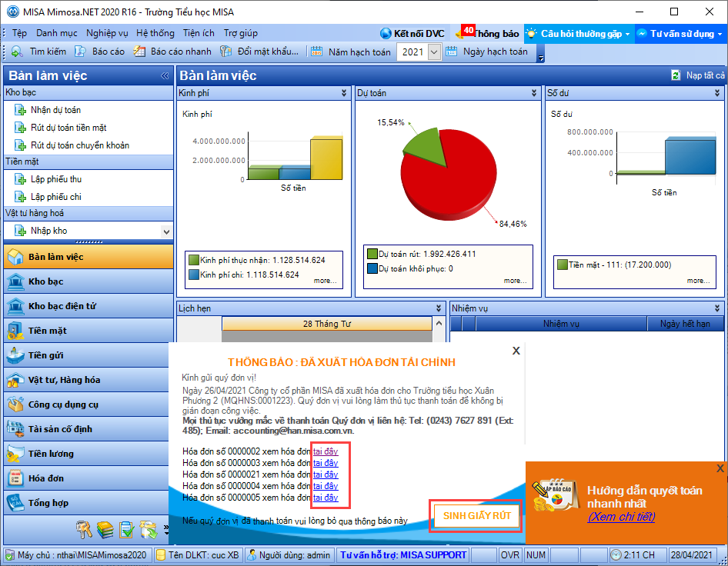Switch to Công cụ dụng cụ module
The image size is (728, 566).
pos(86,405)
